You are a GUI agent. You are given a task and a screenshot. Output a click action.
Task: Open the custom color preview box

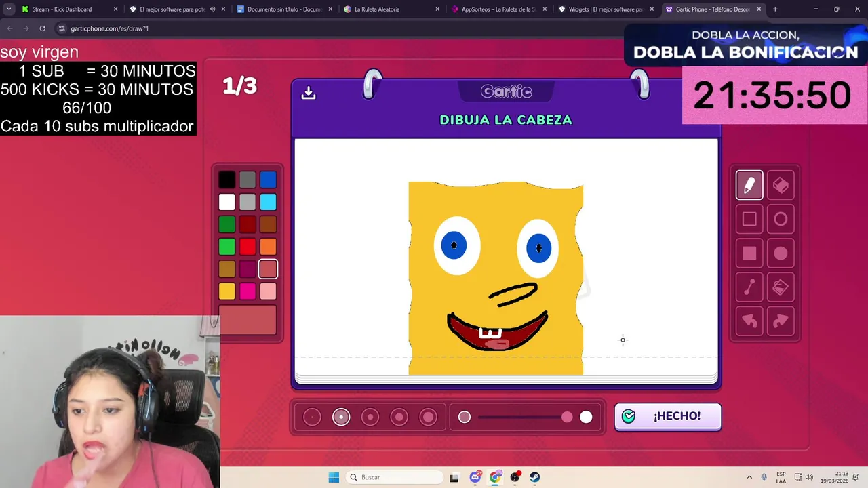[248, 320]
